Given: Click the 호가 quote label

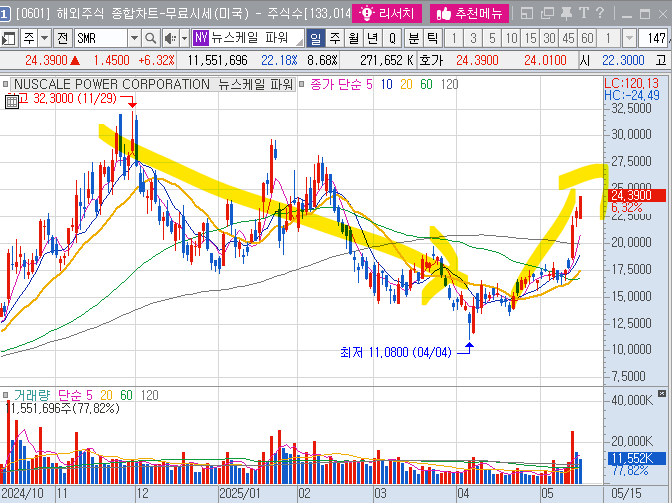Looking at the screenshot, I should 431,60.
